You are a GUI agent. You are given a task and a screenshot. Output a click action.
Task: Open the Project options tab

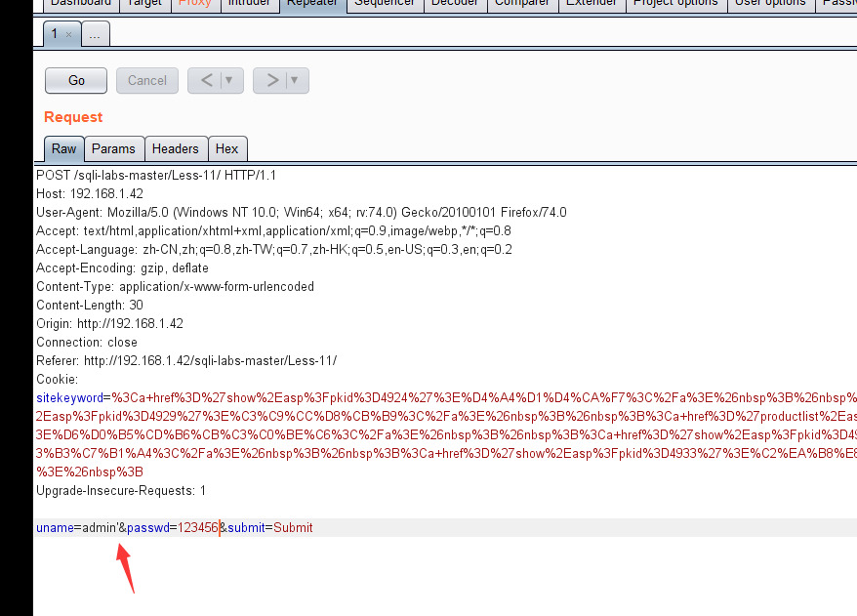pyautogui.click(x=675, y=4)
